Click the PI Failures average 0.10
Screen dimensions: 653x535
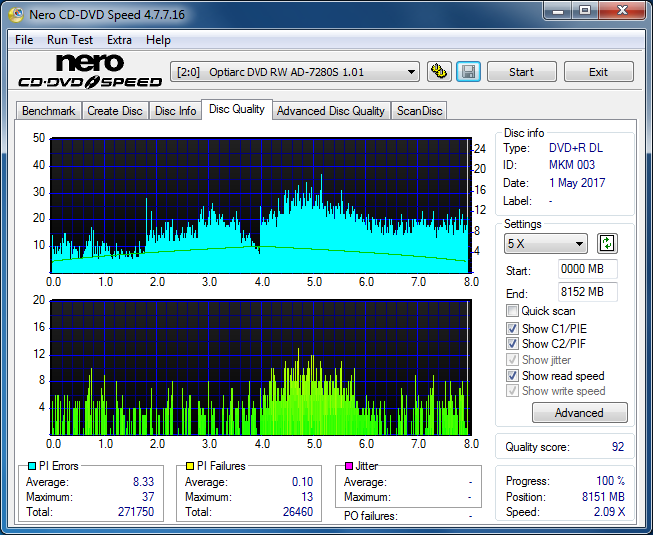coord(302,482)
